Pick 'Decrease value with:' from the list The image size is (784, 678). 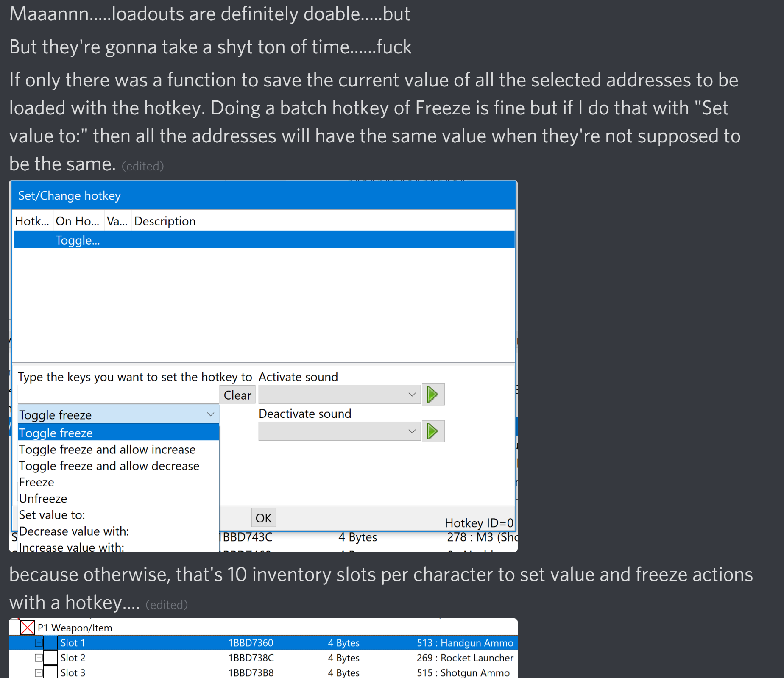[74, 531]
